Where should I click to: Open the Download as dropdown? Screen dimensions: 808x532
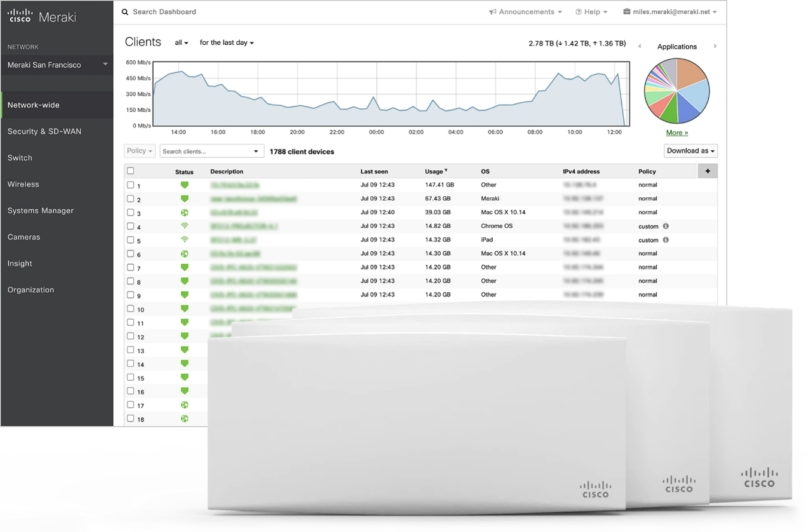691,151
